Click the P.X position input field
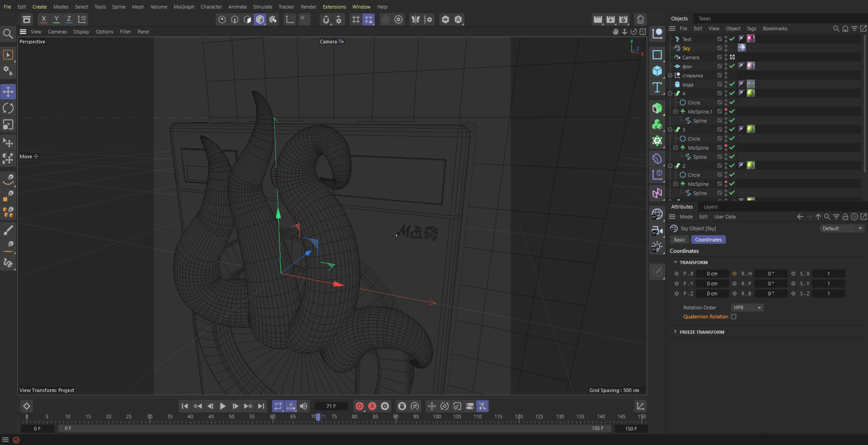The height and width of the screenshot is (445, 868). 712,274
